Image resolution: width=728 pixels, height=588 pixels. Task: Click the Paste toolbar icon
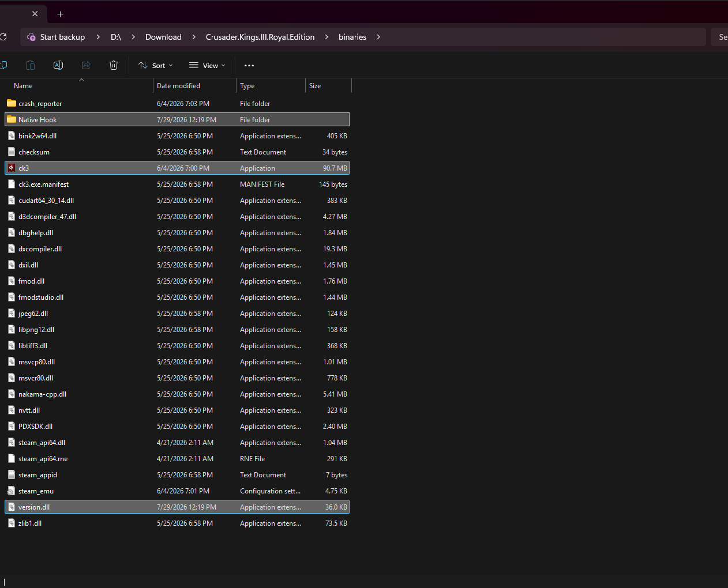(x=31, y=65)
